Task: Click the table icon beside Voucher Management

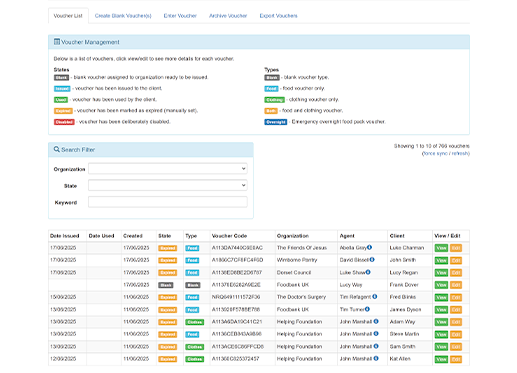Action: coord(57,42)
